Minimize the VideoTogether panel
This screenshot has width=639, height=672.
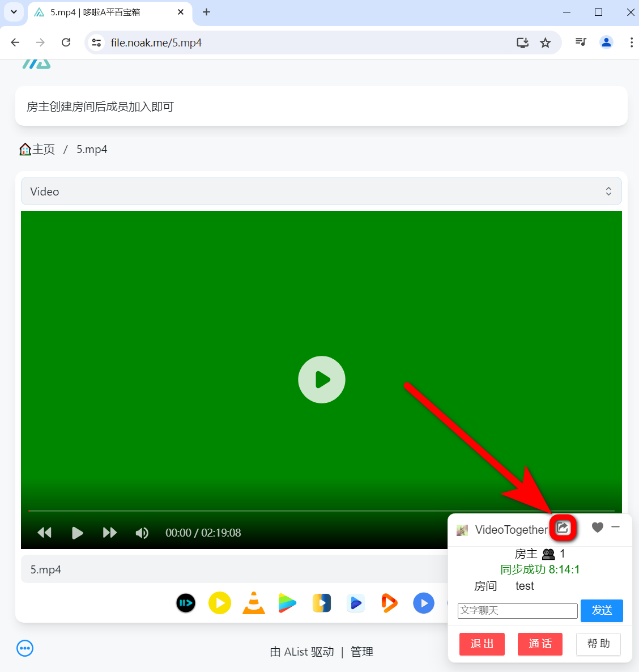pyautogui.click(x=616, y=527)
